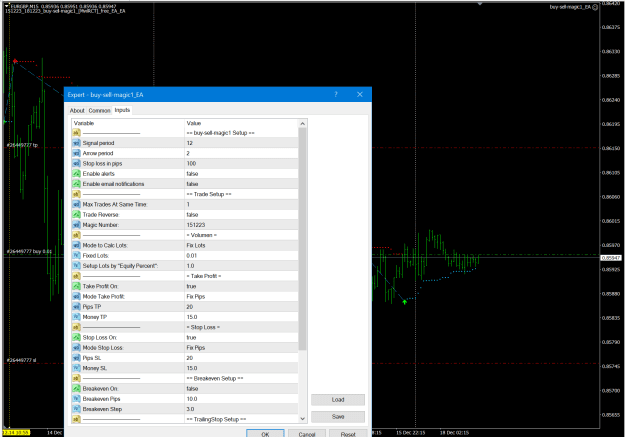The height and width of the screenshot is (437, 625).
Task: Click the Money TP row icon
Action: tap(76, 317)
